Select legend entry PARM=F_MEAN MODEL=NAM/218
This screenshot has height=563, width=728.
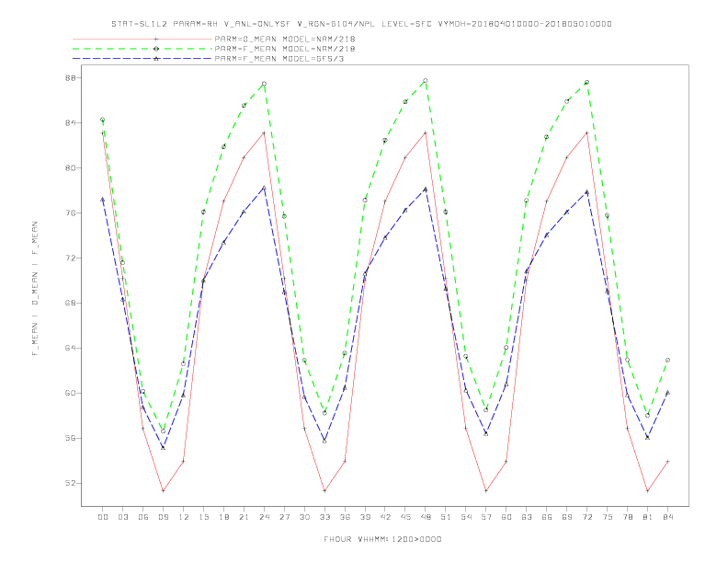(285, 49)
